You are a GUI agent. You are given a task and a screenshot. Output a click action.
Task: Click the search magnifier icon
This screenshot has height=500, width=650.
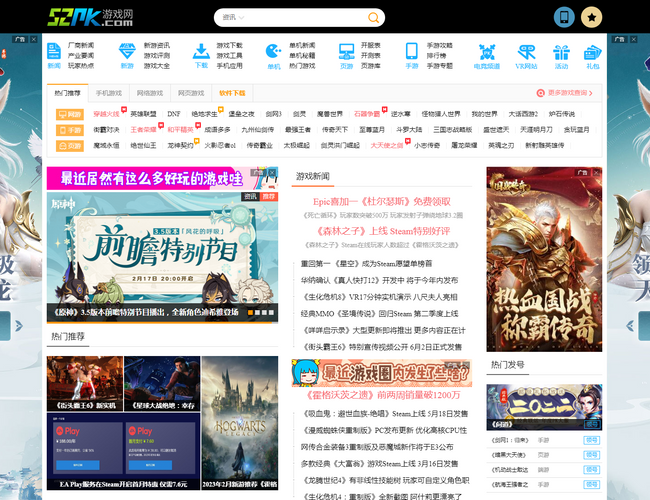tap(374, 18)
